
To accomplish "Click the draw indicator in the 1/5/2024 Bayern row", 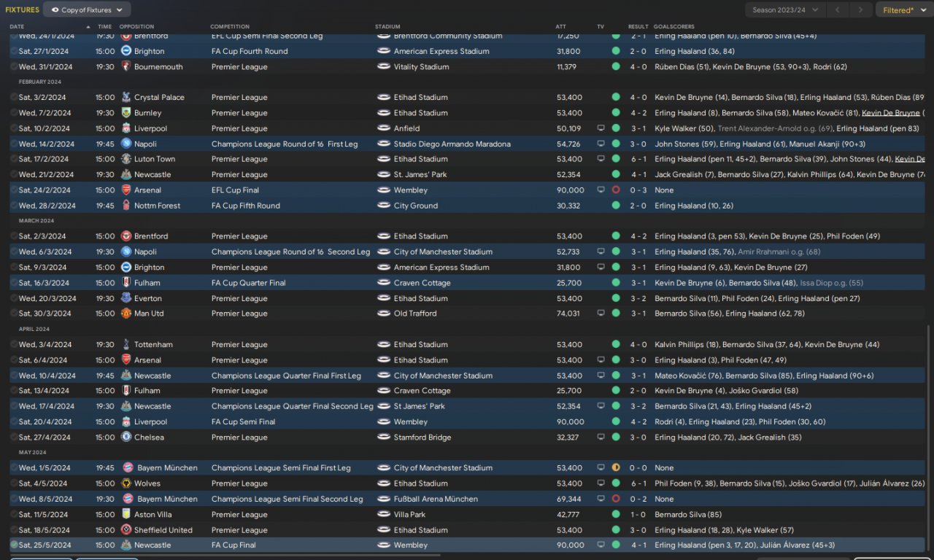I will pos(616,467).
